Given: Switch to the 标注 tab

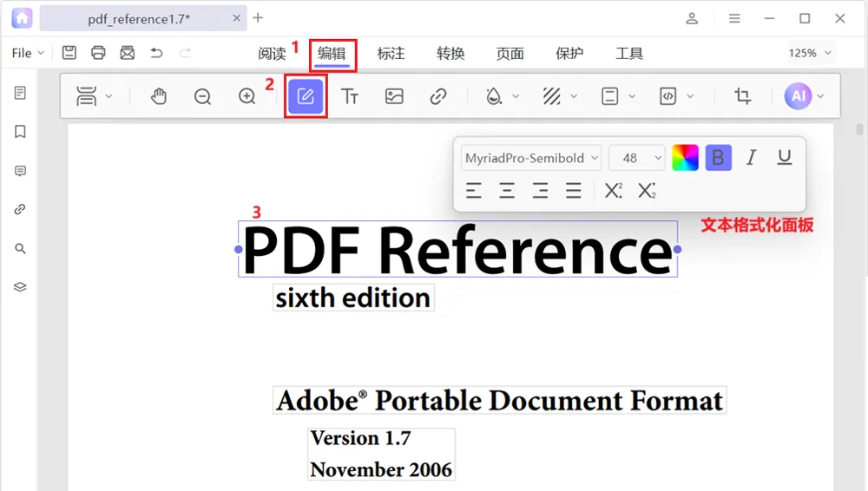Looking at the screenshot, I should point(391,53).
